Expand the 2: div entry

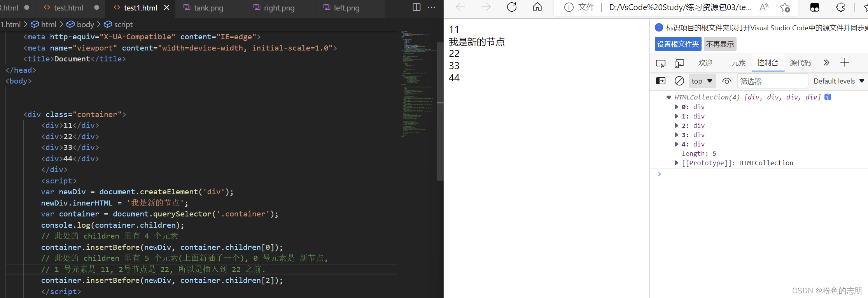tap(676, 125)
